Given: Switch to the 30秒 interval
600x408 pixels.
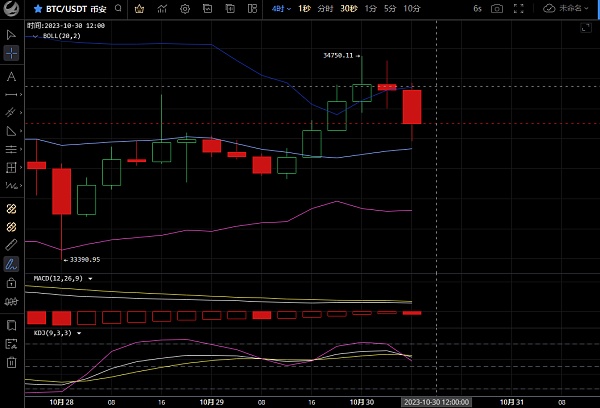Looking at the screenshot, I should (x=348, y=9).
